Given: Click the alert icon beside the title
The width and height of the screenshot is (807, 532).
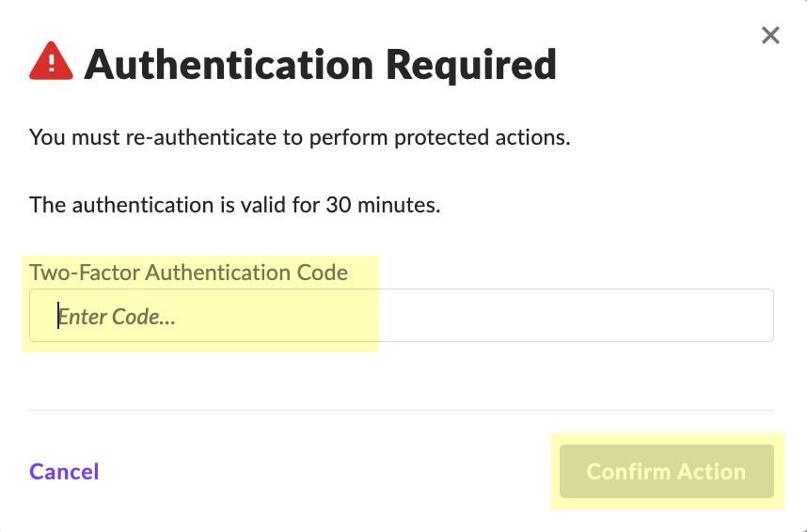Looking at the screenshot, I should pyautogui.click(x=51, y=63).
